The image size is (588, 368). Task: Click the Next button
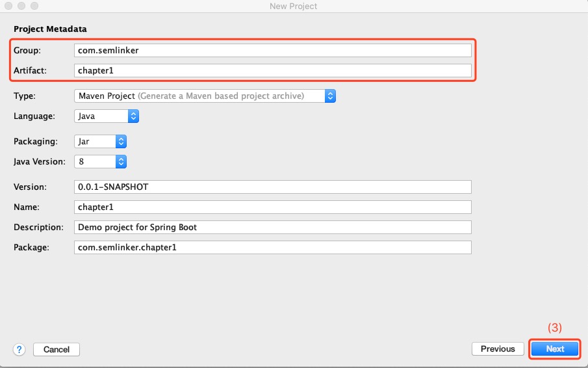pos(555,349)
